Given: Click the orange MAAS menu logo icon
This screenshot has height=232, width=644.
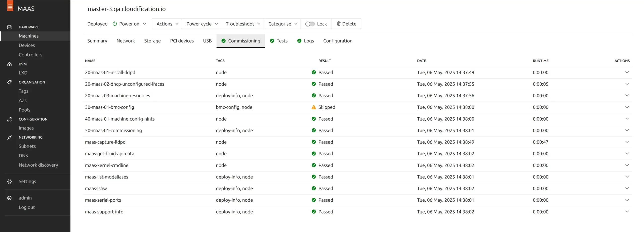Looking at the screenshot, I should (x=10, y=6).
